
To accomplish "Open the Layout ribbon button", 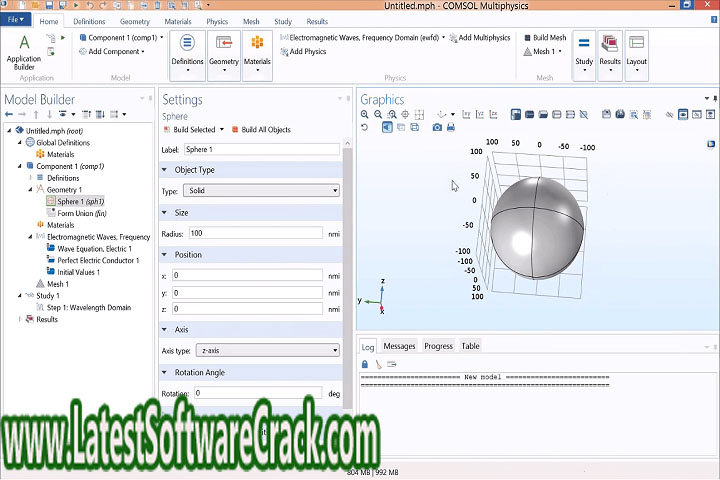I will [x=636, y=56].
